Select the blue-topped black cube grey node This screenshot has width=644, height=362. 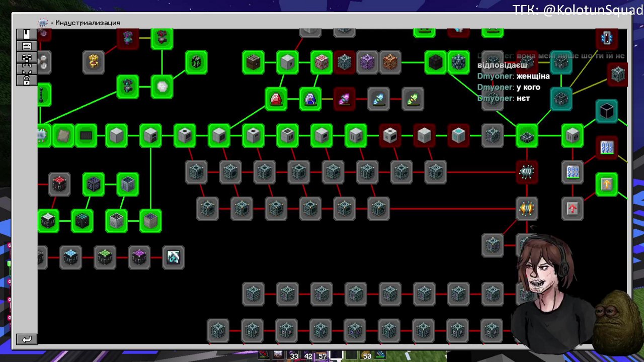[70, 257]
